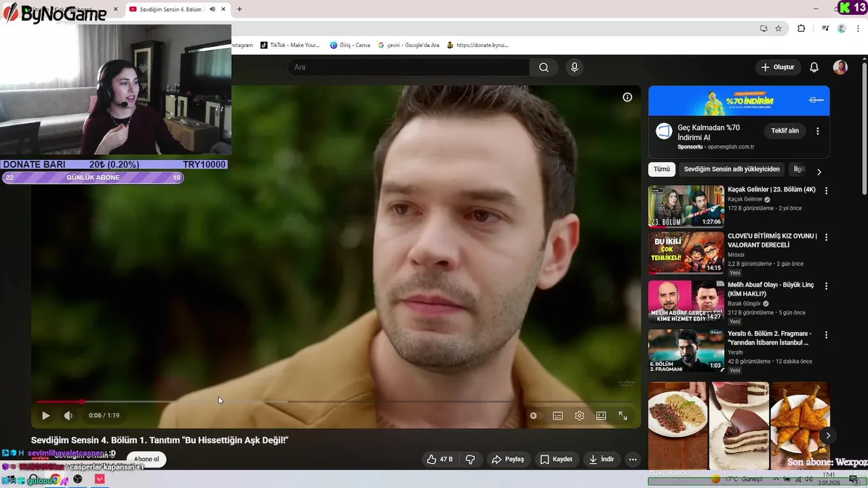Open Chrome three-dot menu
Screen dimensions: 868x488
pyautogui.click(x=856, y=28)
